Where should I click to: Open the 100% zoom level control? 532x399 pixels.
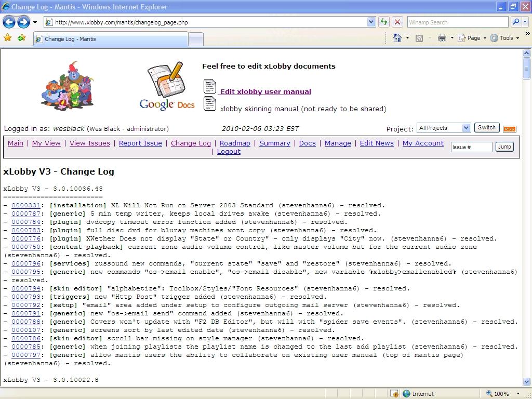[503, 394]
